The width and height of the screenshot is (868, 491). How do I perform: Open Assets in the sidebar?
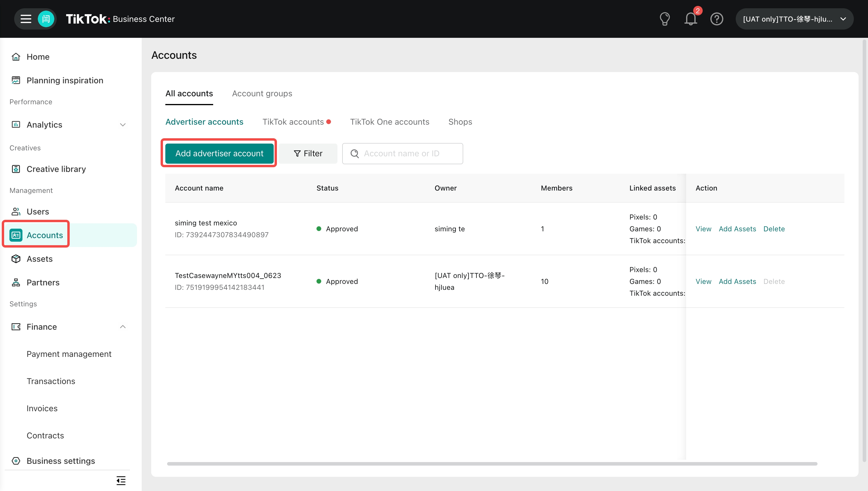40,259
